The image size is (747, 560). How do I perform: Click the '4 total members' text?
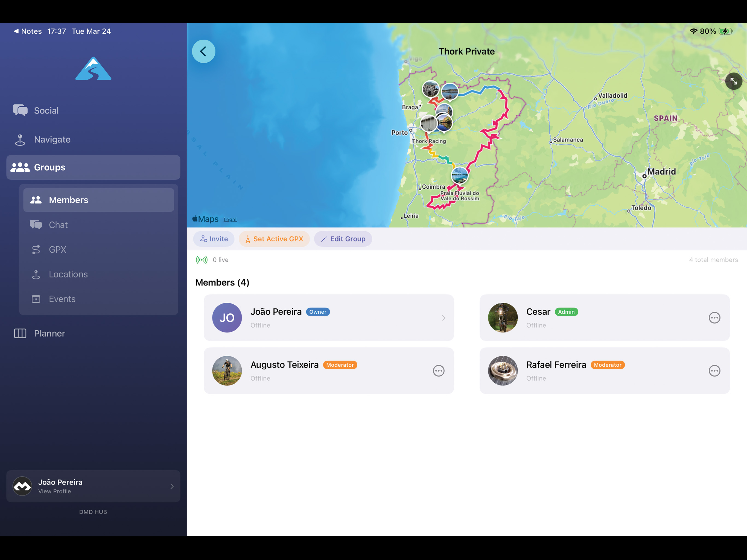pyautogui.click(x=713, y=260)
